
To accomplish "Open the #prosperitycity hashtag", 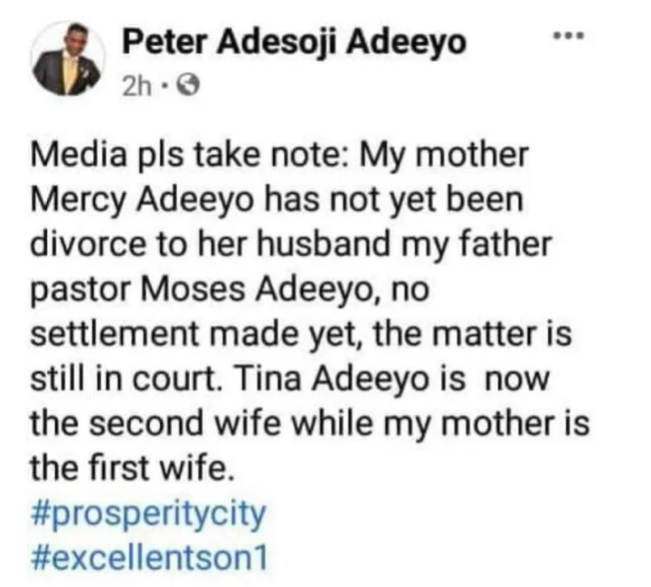I will (150, 514).
